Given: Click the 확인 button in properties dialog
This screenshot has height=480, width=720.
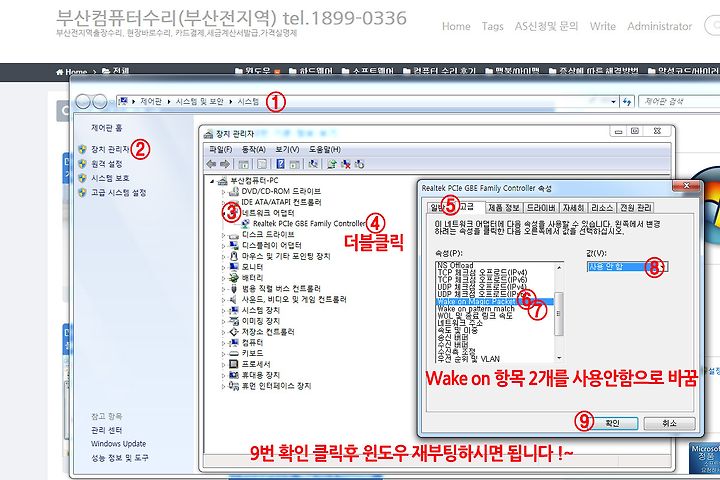Looking at the screenshot, I should (613, 423).
